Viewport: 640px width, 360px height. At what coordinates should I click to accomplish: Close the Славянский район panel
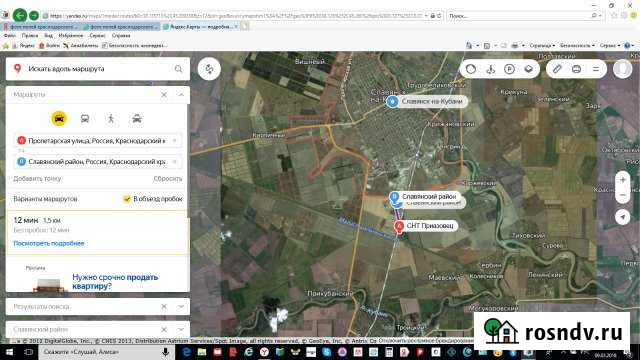164,329
